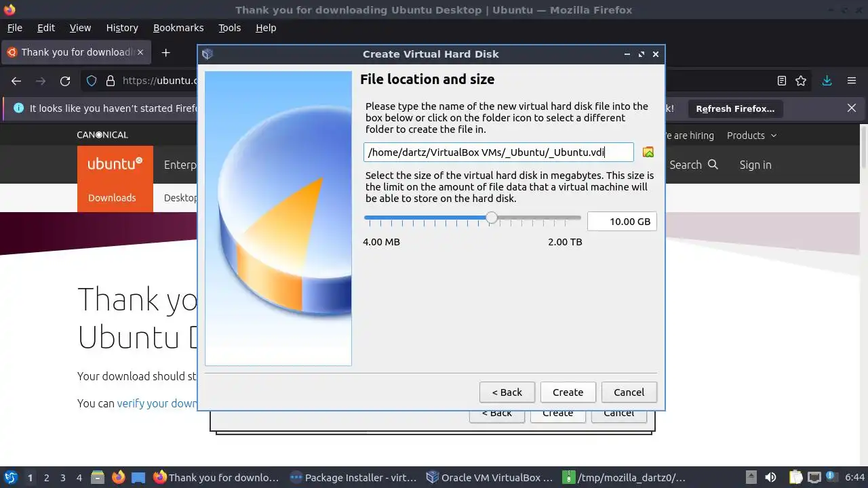Click the info icon on the notification bar
Screen dimensions: 868x488
(18, 108)
